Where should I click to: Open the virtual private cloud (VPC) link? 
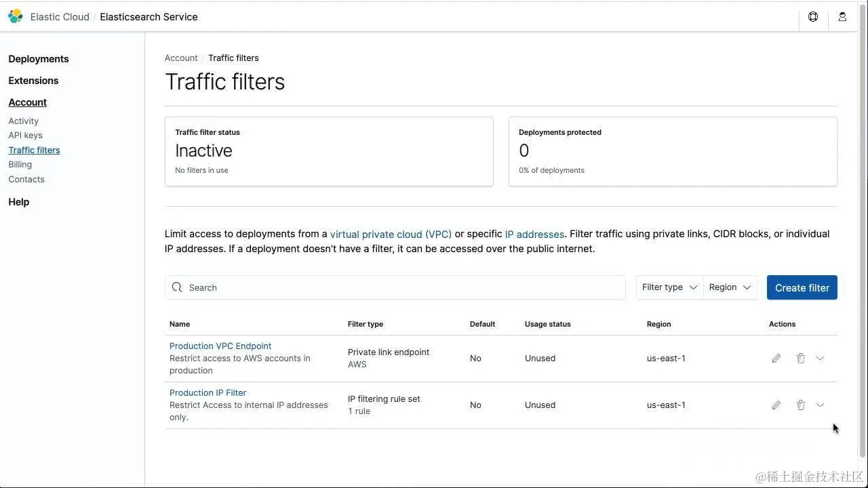[x=391, y=235]
